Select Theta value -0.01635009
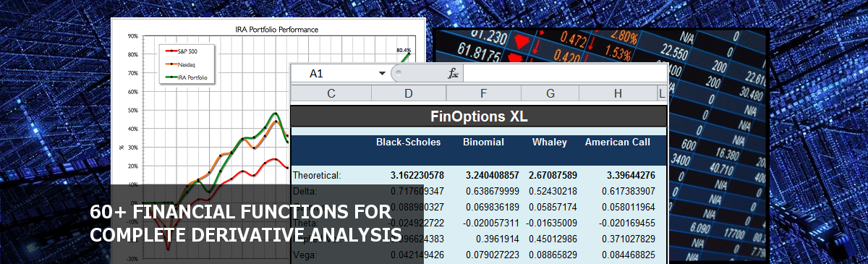The height and width of the screenshot is (264, 868). point(551,222)
